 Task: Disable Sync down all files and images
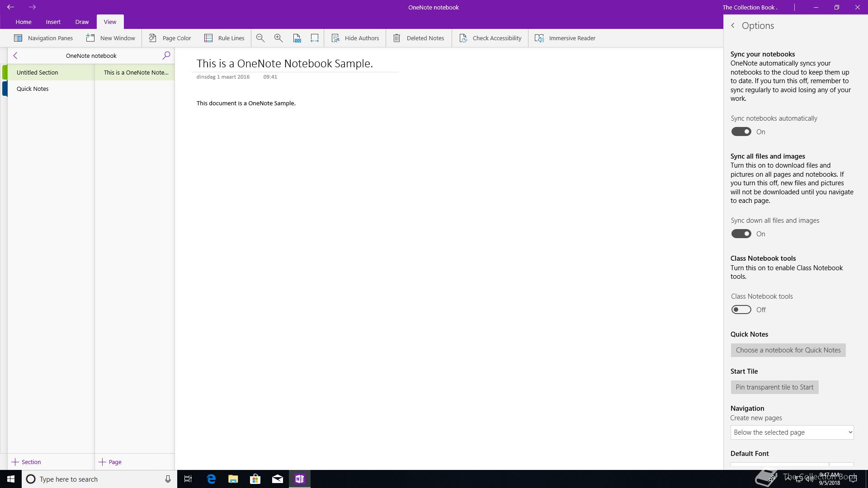741,234
